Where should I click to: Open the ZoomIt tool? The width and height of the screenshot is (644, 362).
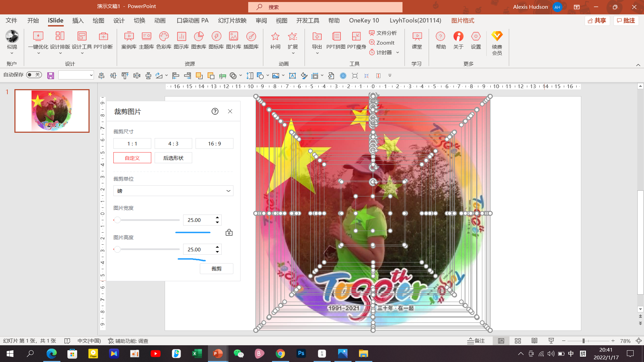[382, 43]
